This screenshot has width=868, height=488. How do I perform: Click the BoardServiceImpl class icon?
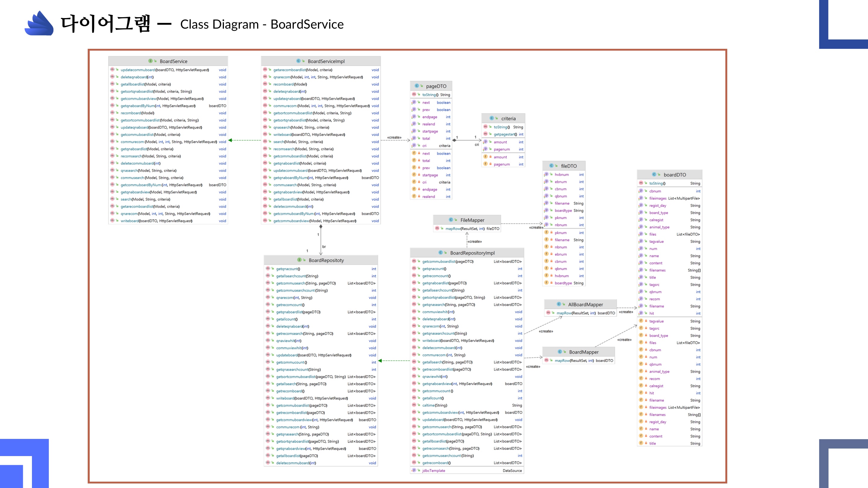pyautogui.click(x=298, y=61)
